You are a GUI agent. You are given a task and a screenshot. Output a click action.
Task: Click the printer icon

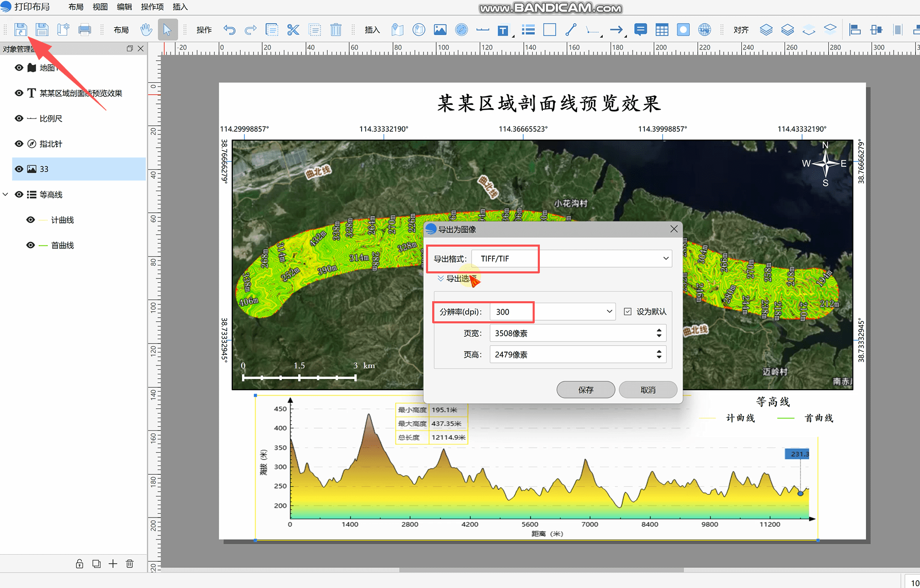point(84,29)
